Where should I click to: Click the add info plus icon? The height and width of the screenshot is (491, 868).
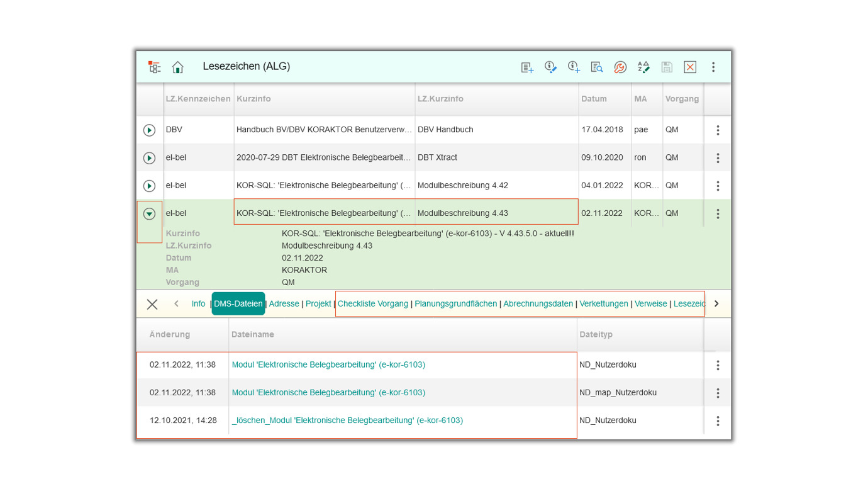coord(574,67)
